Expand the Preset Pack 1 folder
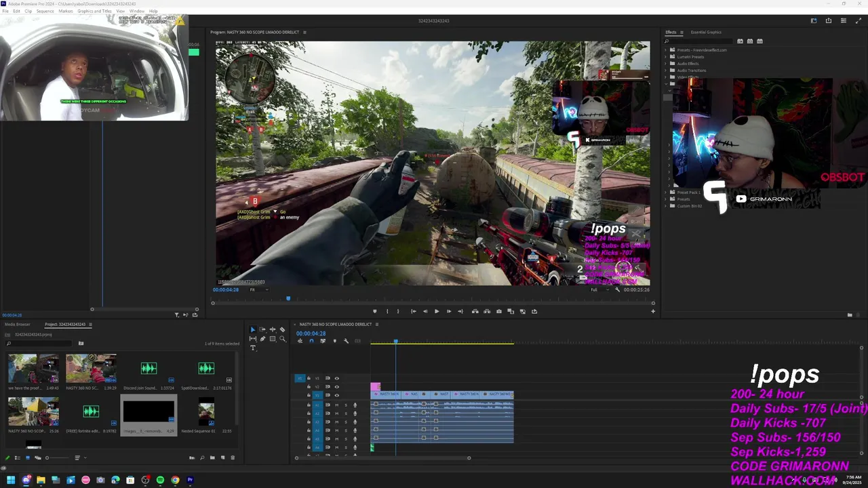The width and height of the screenshot is (868, 488). [x=665, y=192]
